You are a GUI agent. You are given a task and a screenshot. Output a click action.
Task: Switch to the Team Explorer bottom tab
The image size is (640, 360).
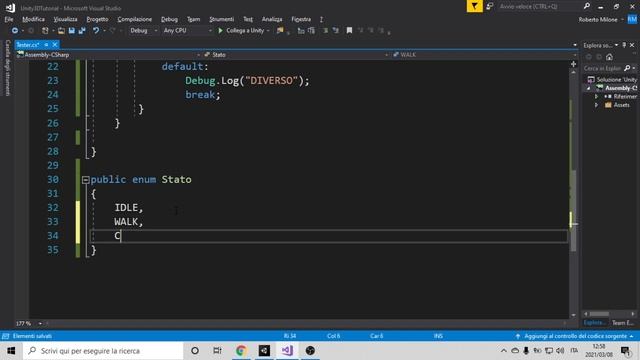click(x=622, y=322)
